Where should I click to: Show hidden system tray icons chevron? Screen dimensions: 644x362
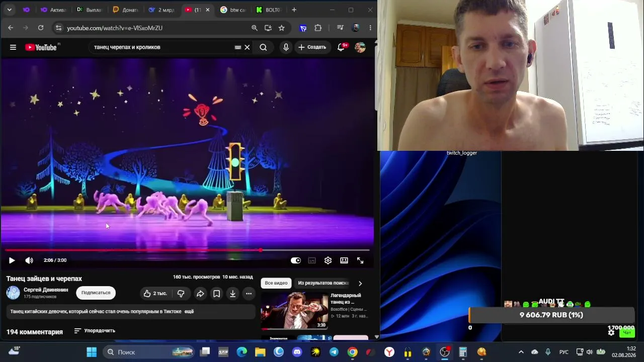521,352
